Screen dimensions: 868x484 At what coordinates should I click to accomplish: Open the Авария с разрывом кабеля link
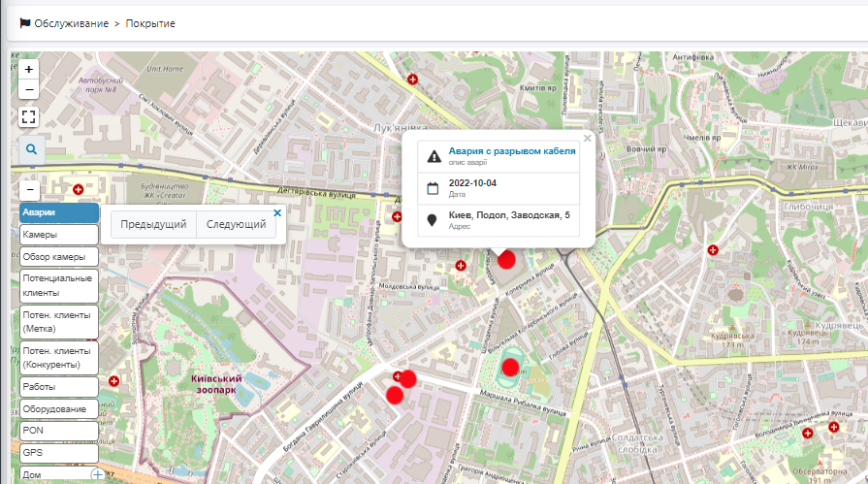point(511,151)
